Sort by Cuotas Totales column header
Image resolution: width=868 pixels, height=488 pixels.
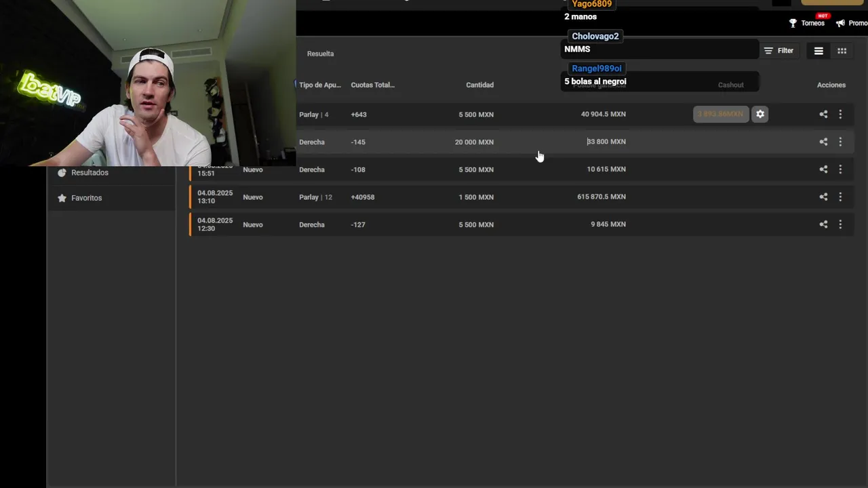pos(372,85)
